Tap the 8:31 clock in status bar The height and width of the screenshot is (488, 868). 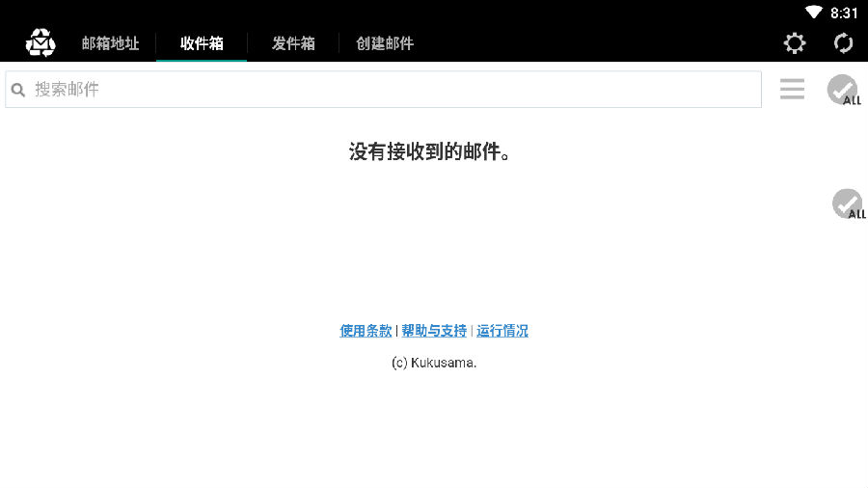tap(844, 13)
